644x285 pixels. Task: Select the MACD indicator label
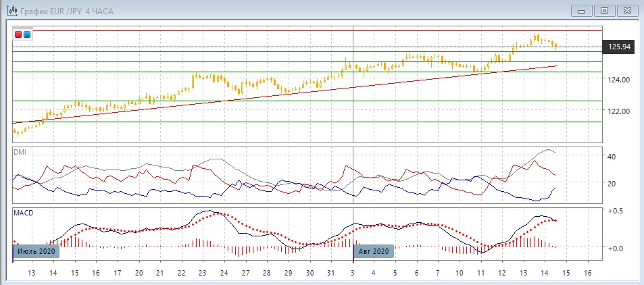point(23,213)
